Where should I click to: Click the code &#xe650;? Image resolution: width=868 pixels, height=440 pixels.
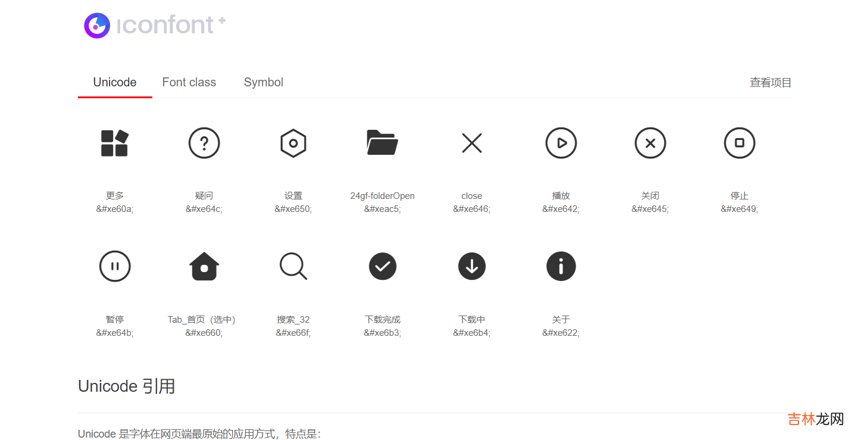tap(293, 209)
